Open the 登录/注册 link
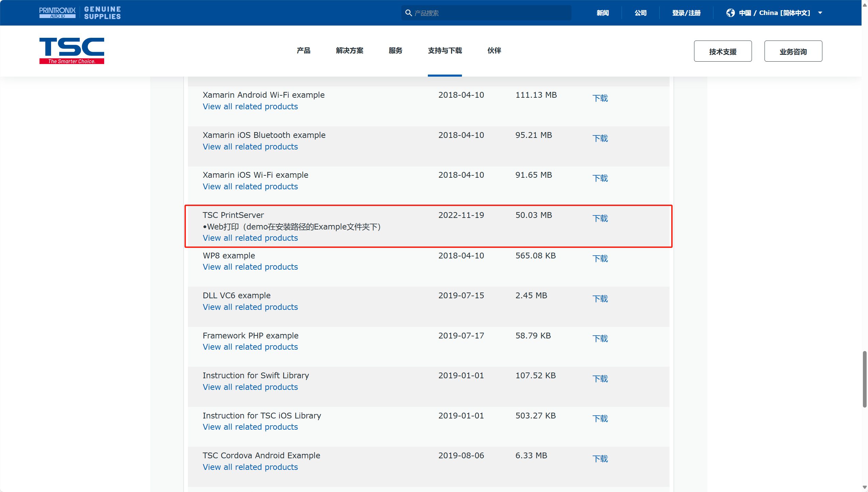The width and height of the screenshot is (868, 492). tap(686, 13)
